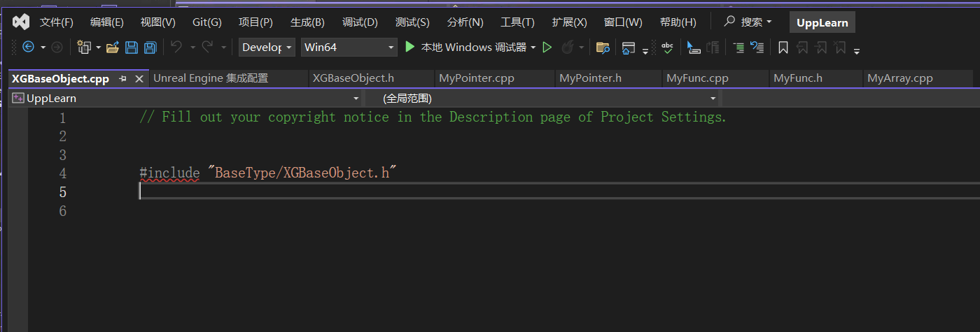Click the cursor selection toolbar icon

694,48
